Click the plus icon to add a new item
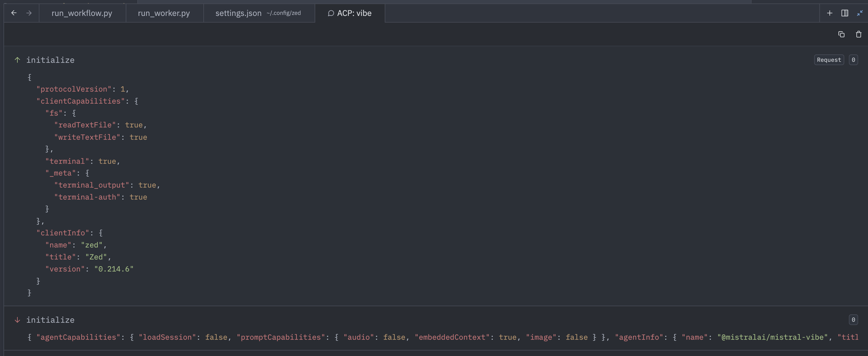The image size is (868, 356). point(829,13)
